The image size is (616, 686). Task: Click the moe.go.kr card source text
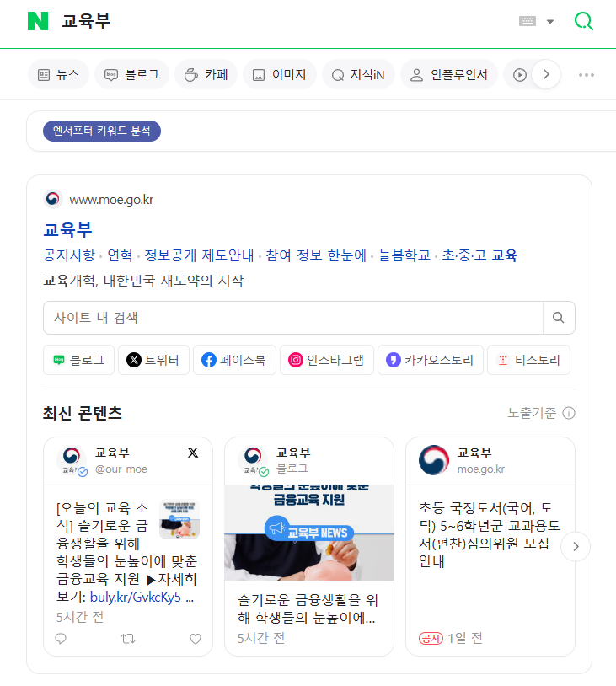pos(481,469)
